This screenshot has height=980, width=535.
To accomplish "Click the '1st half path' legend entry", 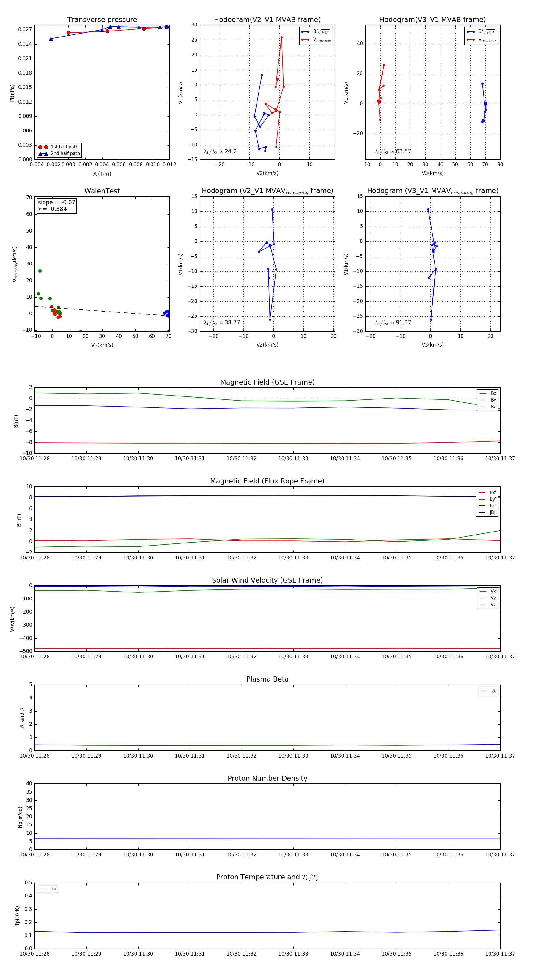I will pyautogui.click(x=59, y=147).
